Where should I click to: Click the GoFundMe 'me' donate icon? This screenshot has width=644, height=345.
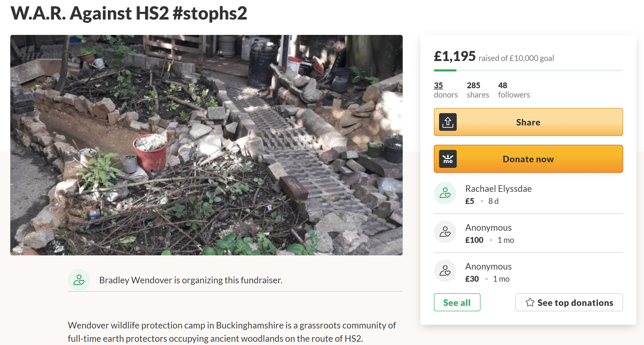[x=448, y=159]
